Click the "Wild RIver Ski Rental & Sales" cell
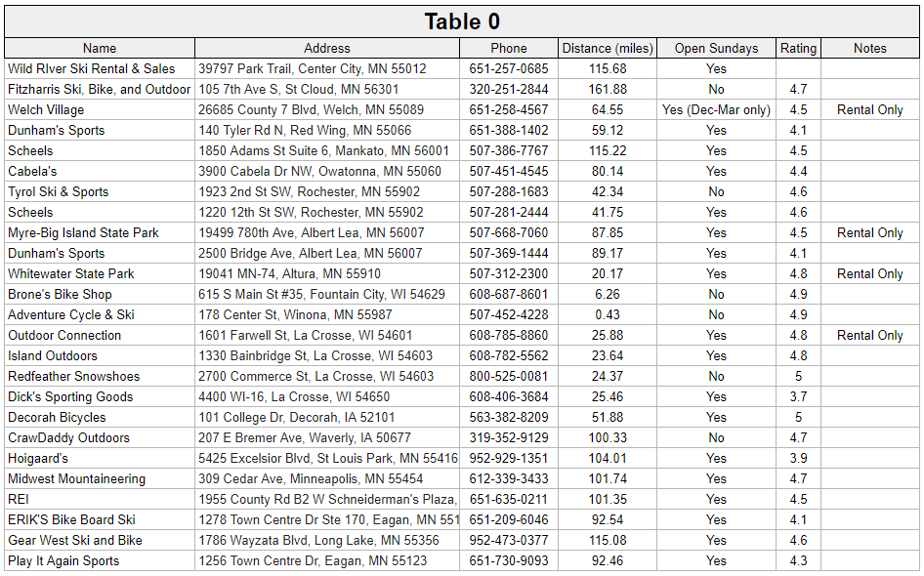The width and height of the screenshot is (924, 576). [99, 68]
